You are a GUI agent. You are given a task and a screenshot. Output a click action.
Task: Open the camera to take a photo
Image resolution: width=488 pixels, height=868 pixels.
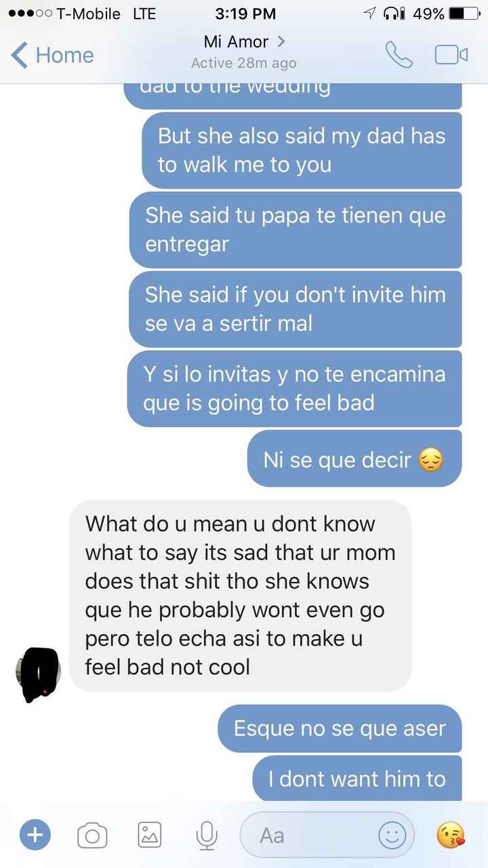92,835
